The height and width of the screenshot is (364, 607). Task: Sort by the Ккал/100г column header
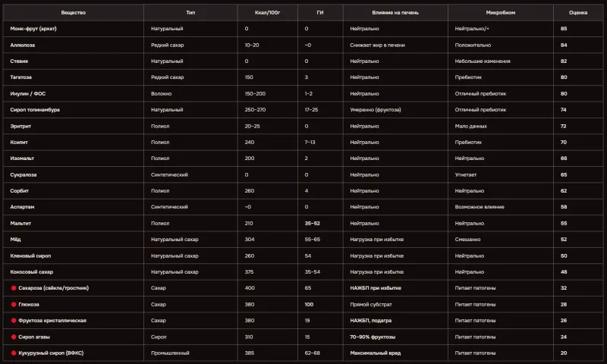[268, 13]
